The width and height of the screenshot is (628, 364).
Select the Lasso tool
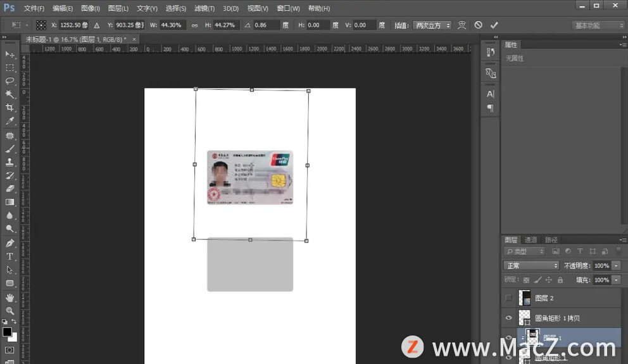(x=10, y=81)
